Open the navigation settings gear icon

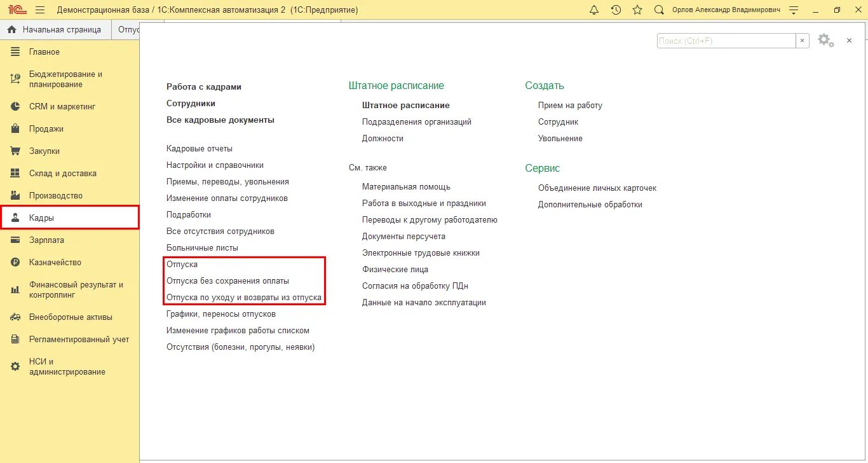[x=825, y=40]
